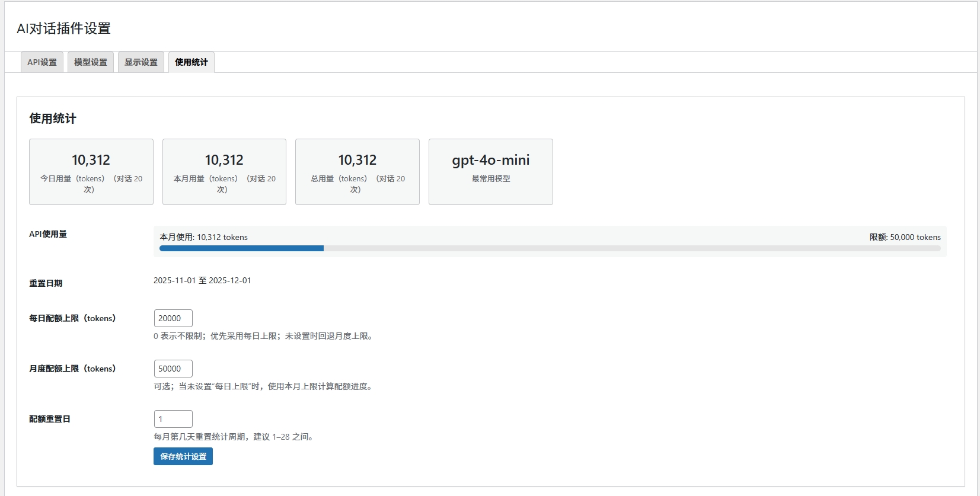
Task: Open the API设置 tab
Action: (42, 62)
